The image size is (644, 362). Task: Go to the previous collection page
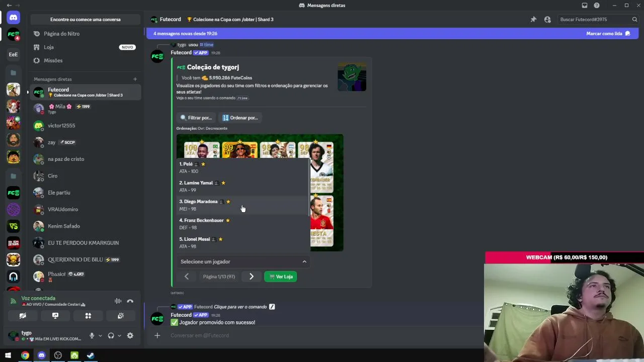186,277
